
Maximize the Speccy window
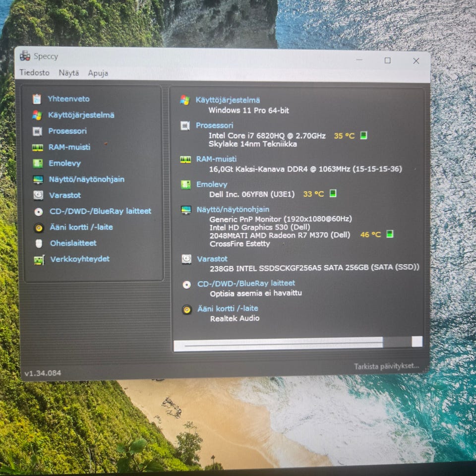(387, 60)
